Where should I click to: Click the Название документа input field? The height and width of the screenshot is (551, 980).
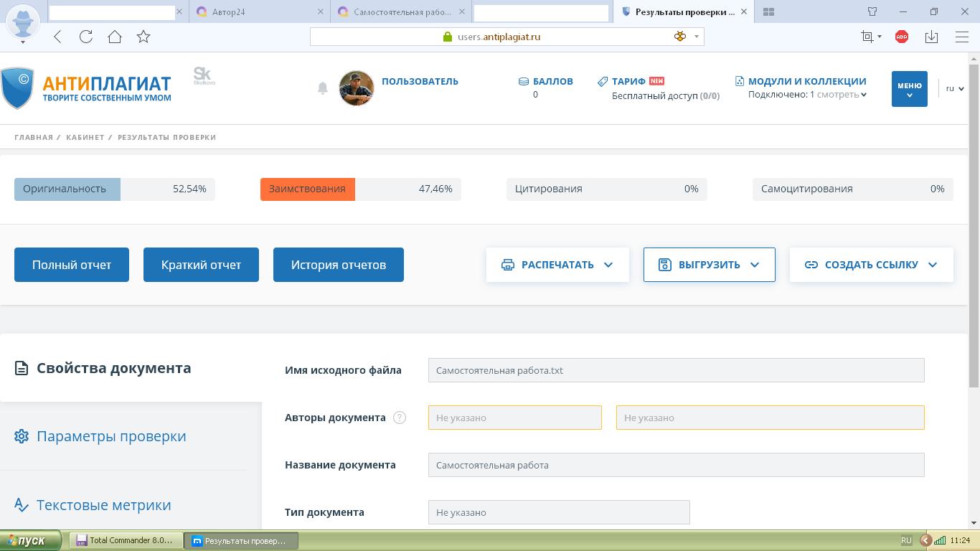pyautogui.click(x=676, y=465)
